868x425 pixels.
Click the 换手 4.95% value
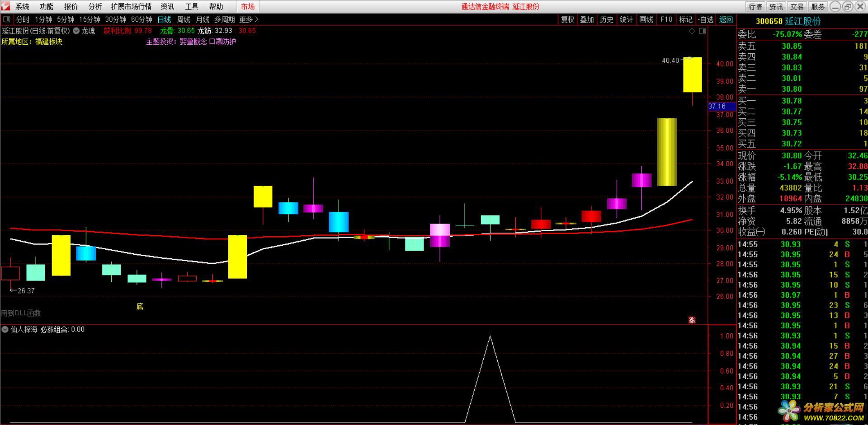point(791,210)
